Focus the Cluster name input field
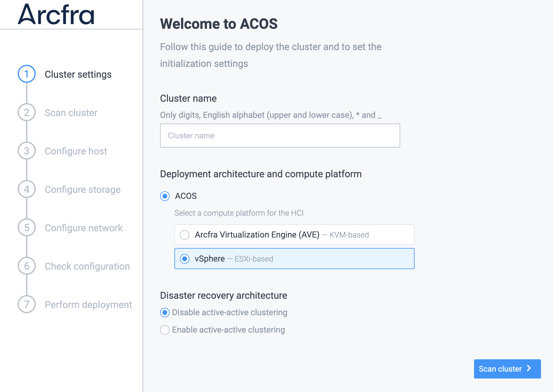The height and width of the screenshot is (392, 553). [280, 136]
